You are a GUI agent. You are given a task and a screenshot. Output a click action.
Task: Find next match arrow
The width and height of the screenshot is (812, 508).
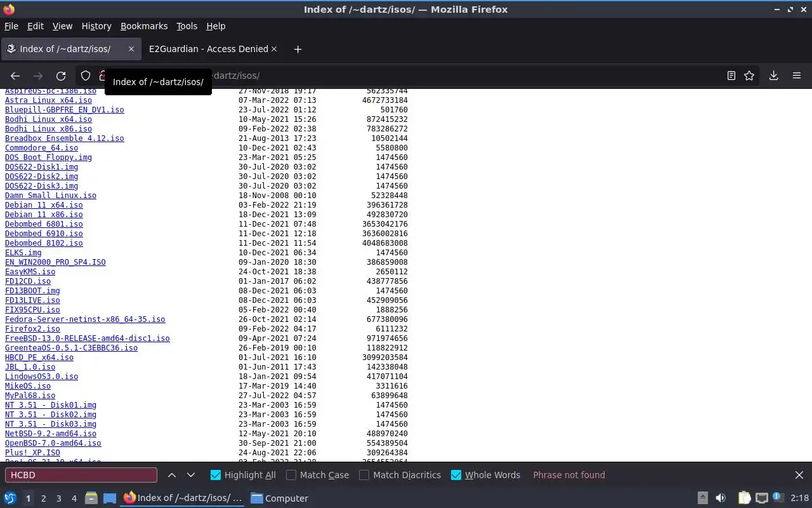pyautogui.click(x=191, y=475)
